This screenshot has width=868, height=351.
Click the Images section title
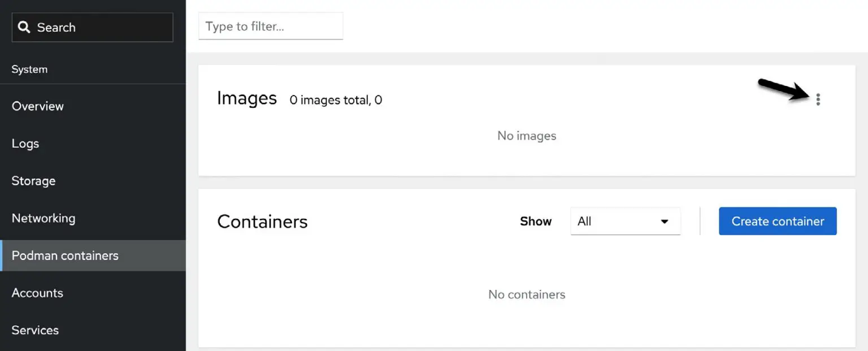coord(247,98)
